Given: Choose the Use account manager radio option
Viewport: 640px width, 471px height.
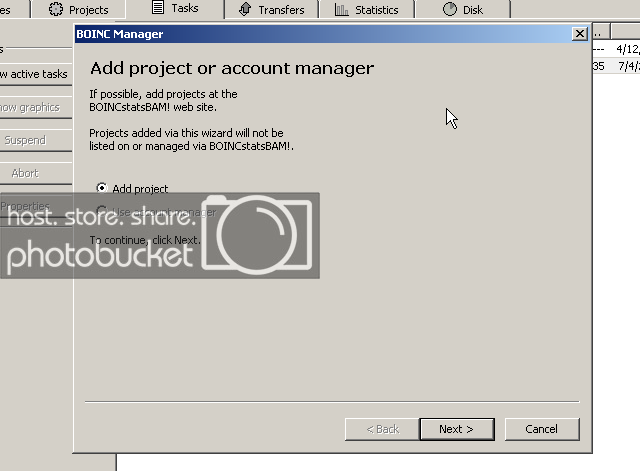Looking at the screenshot, I should coord(101,211).
